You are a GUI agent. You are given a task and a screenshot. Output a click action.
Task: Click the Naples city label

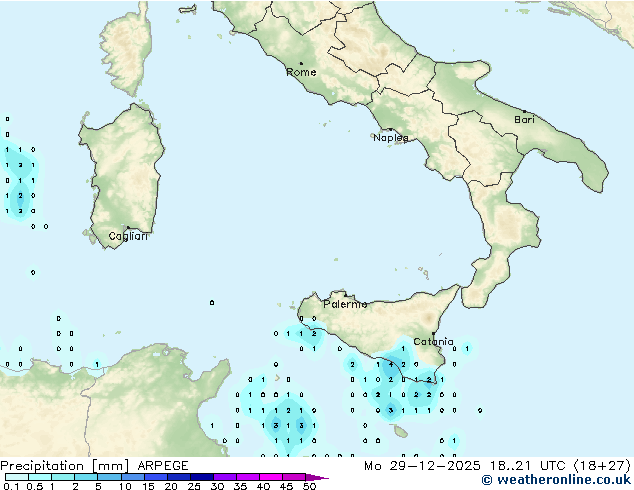(391, 138)
